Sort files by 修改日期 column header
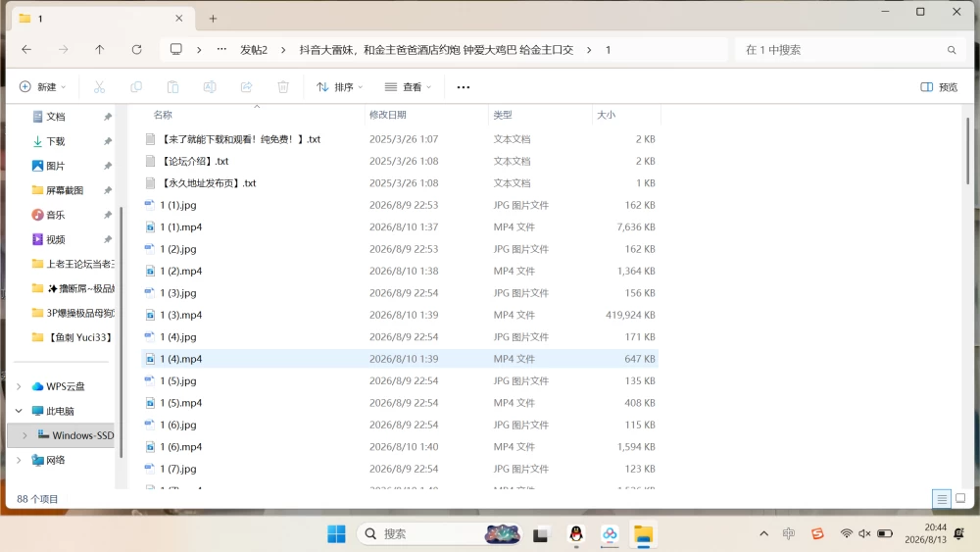This screenshot has width=980, height=552. [x=387, y=115]
